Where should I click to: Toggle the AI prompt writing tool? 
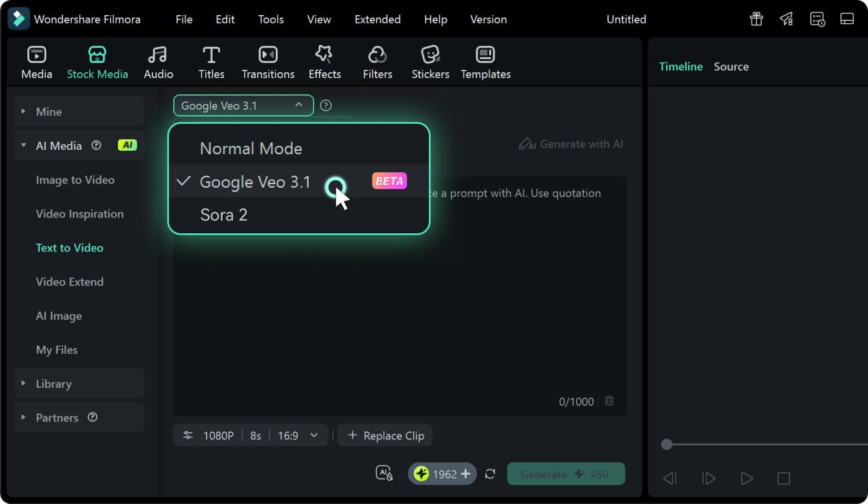[384, 473]
